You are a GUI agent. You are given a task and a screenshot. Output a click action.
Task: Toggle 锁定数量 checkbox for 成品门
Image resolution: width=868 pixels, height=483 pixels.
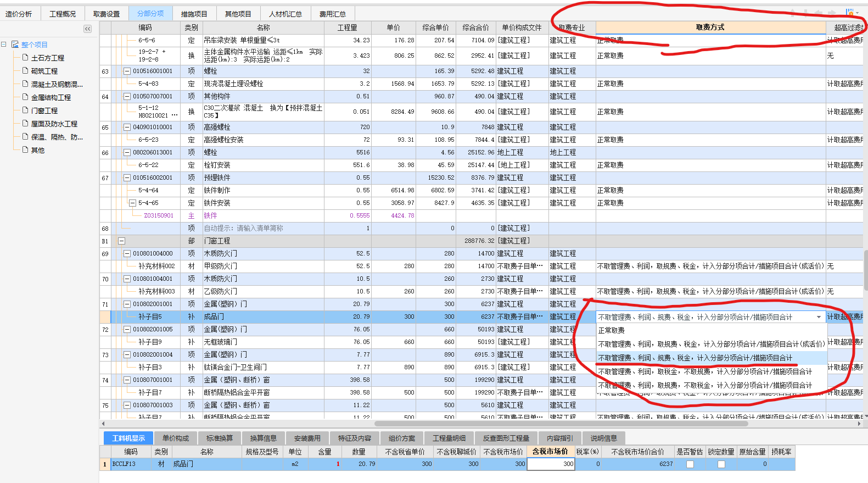click(721, 464)
